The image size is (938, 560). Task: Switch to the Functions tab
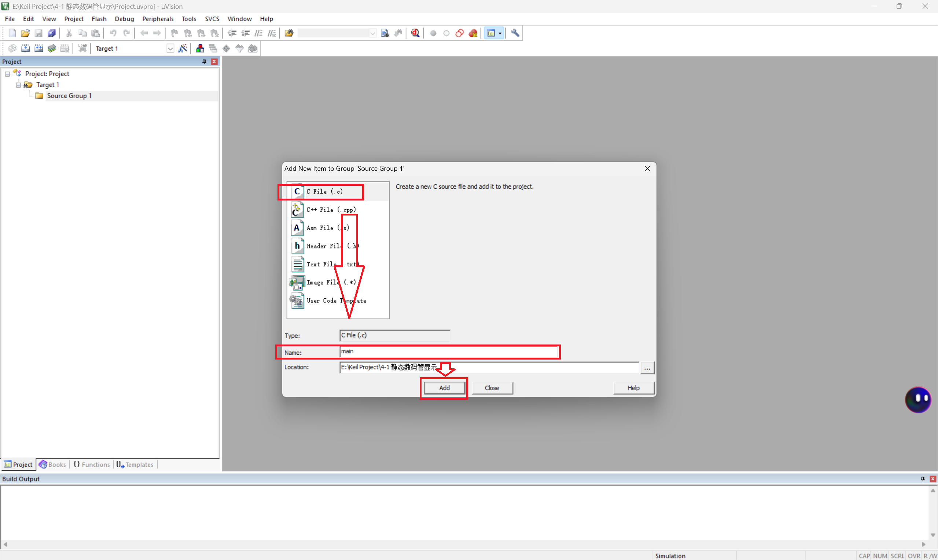pyautogui.click(x=92, y=464)
